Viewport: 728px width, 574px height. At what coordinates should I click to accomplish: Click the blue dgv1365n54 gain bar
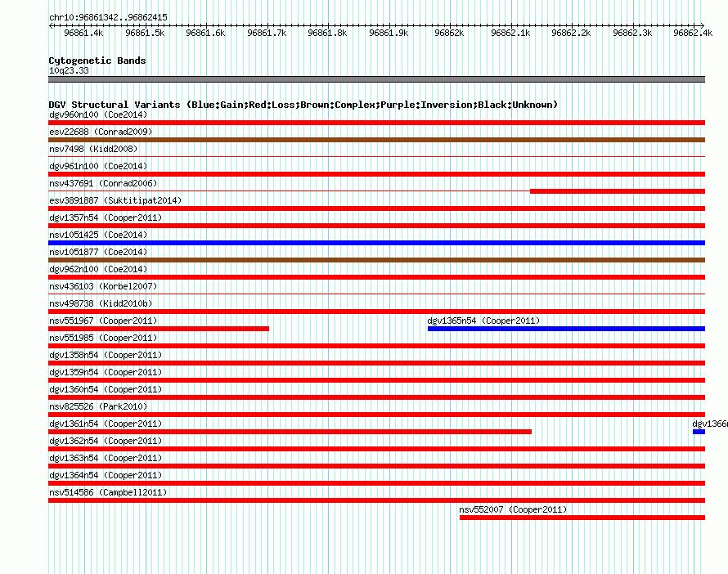[566, 329]
